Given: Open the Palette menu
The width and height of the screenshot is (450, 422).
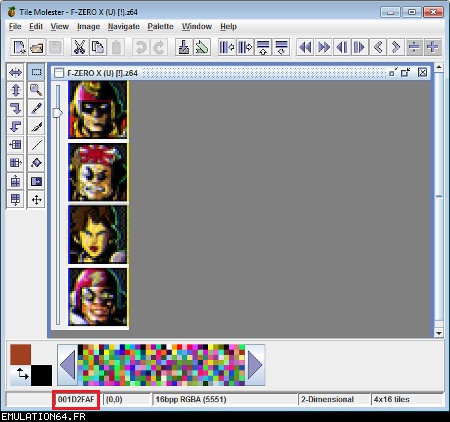Looking at the screenshot, I should [160, 26].
